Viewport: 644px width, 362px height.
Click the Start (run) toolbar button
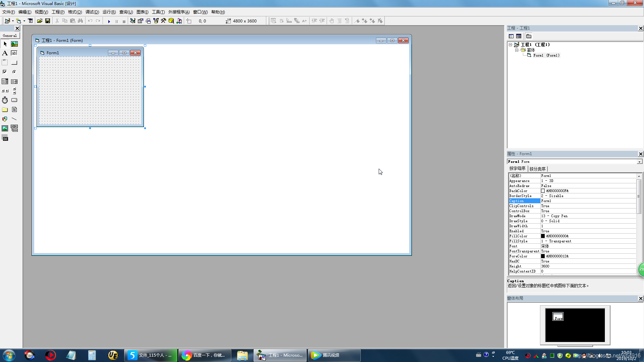(109, 21)
